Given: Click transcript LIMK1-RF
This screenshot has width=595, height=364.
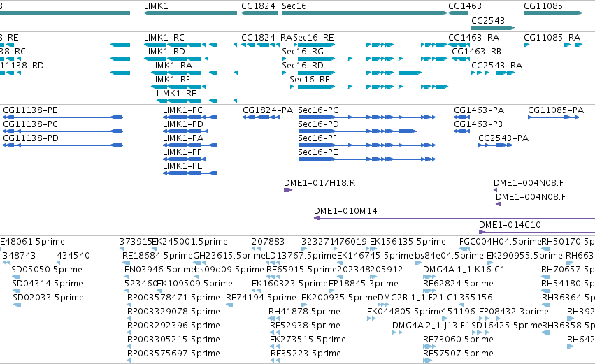Looking at the screenshot, I should pyautogui.click(x=178, y=87).
